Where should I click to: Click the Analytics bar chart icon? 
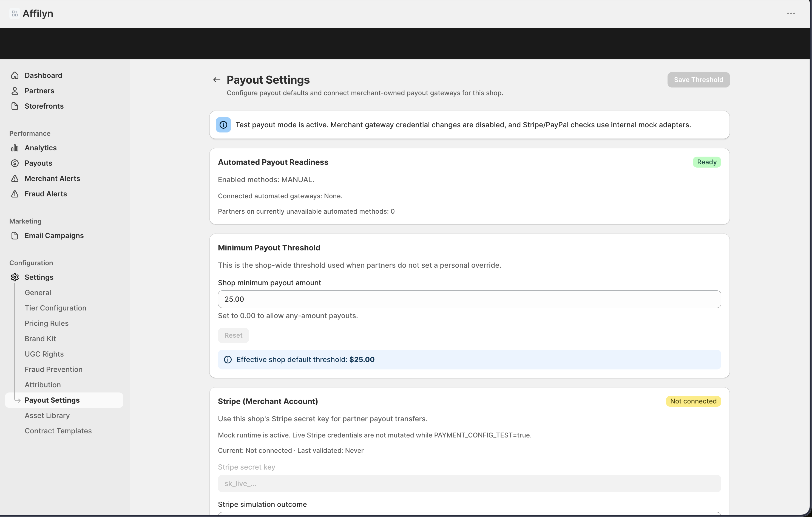(x=15, y=148)
